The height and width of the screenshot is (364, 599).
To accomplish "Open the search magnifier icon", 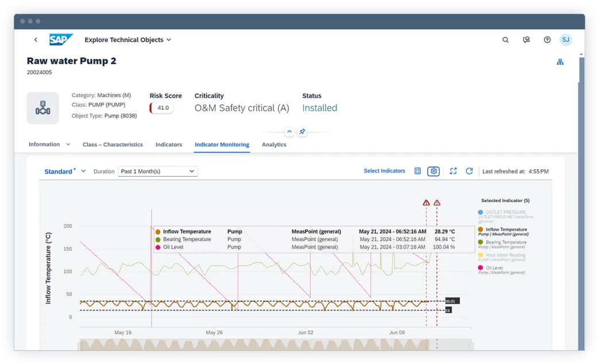I will click(505, 40).
